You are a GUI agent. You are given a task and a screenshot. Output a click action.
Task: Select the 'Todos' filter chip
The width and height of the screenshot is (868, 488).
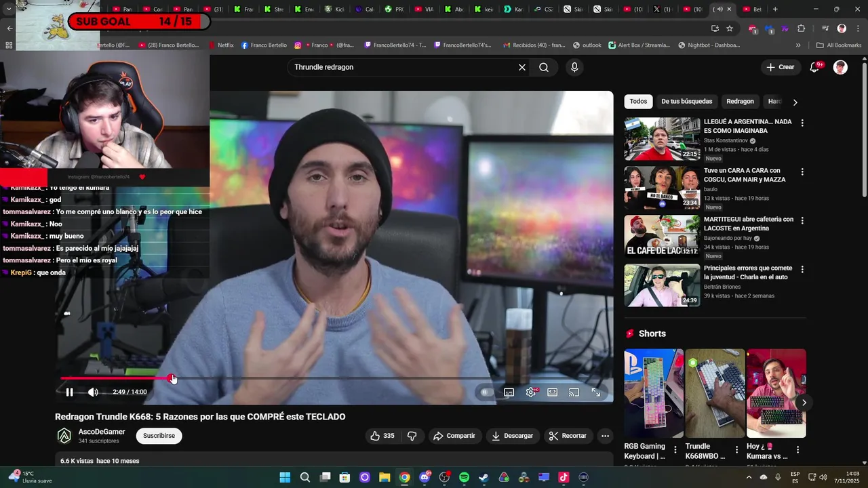coord(638,102)
